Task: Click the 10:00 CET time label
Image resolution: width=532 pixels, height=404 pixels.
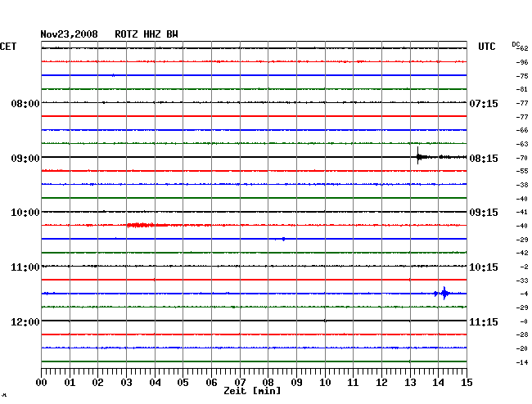Action: tap(25, 213)
